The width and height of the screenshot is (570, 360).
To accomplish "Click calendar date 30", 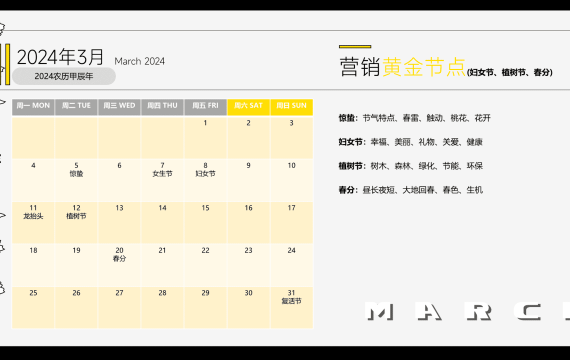I will pyautogui.click(x=248, y=293).
